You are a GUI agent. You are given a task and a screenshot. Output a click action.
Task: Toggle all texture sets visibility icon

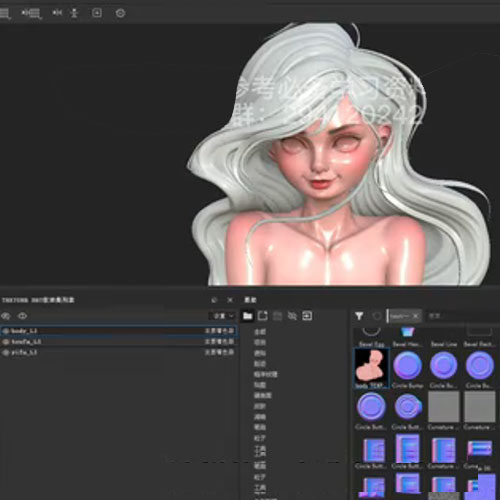tap(6, 316)
